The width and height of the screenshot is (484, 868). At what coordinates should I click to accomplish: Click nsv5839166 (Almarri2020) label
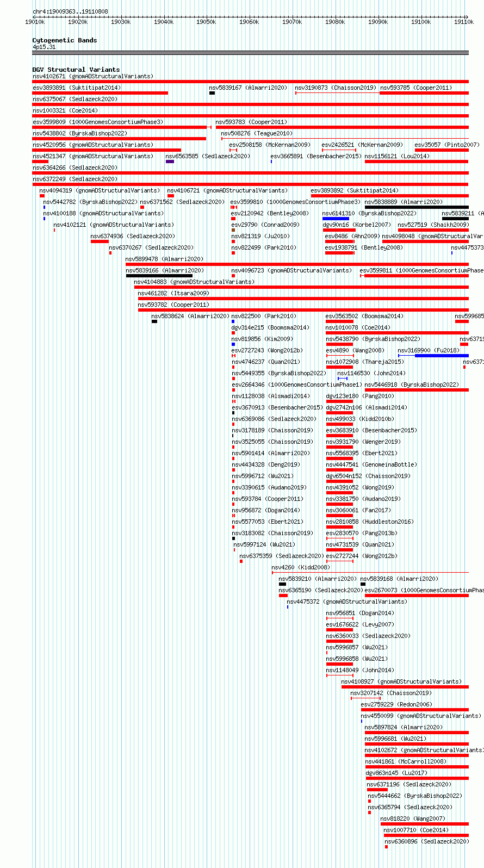pos(165,270)
